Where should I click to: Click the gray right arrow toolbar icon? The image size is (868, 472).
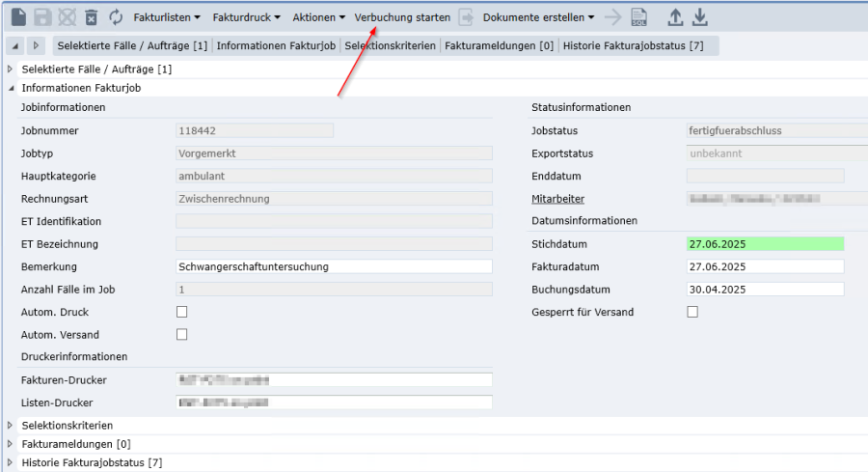pyautogui.click(x=612, y=17)
